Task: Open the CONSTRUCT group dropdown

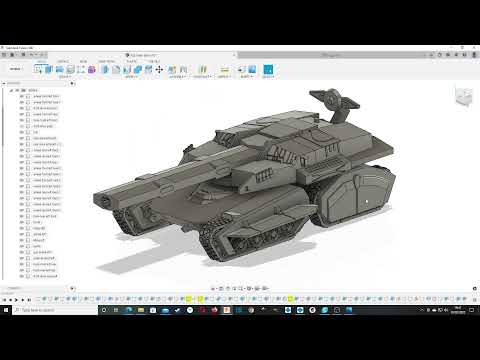Action: (x=202, y=77)
